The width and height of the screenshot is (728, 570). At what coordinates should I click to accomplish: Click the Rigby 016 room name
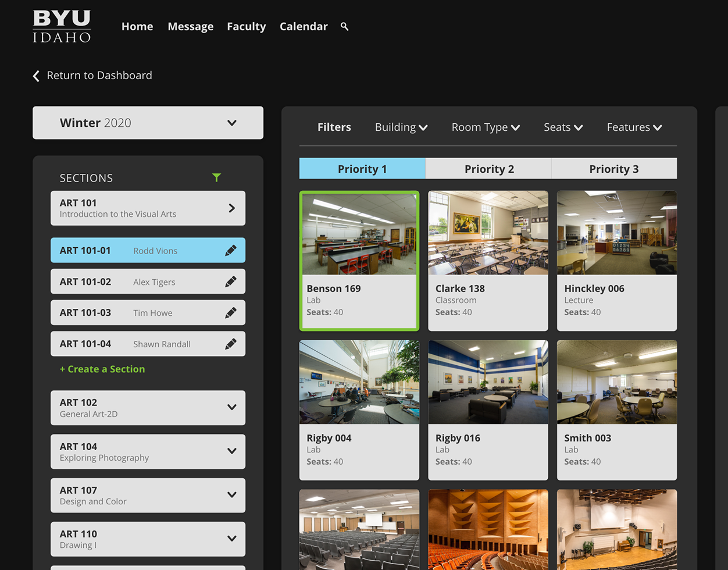(x=458, y=438)
